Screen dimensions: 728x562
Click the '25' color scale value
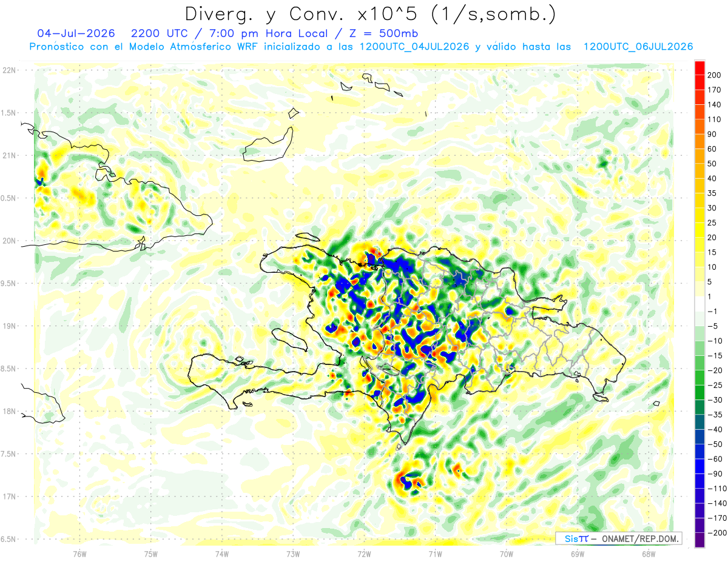[713, 222]
